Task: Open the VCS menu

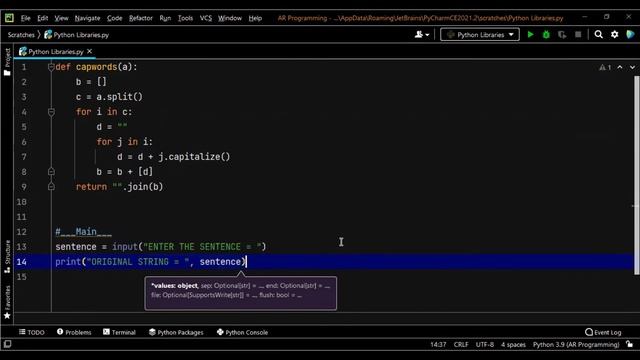Action: click(206, 18)
